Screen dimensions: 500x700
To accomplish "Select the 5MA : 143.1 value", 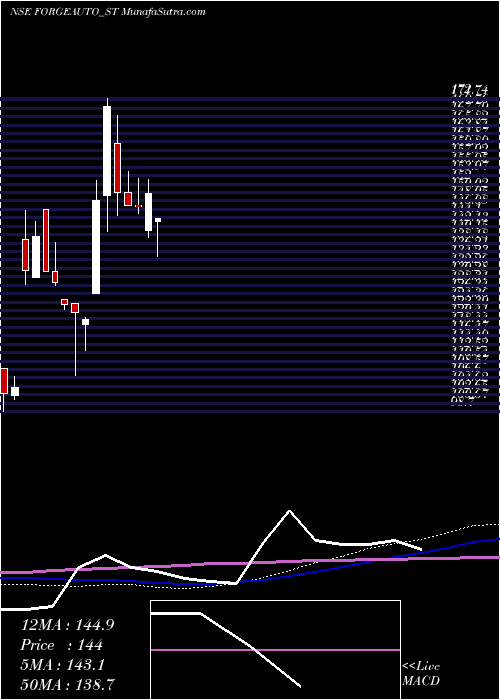I will [x=62, y=665].
